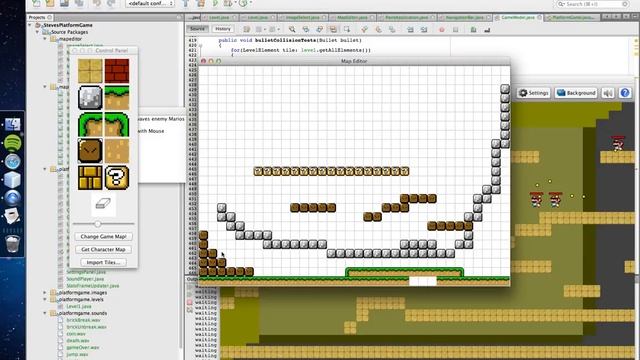The image size is (640, 360).
Task: Adjust the Control Panel zoom slider
Action: click(98, 224)
